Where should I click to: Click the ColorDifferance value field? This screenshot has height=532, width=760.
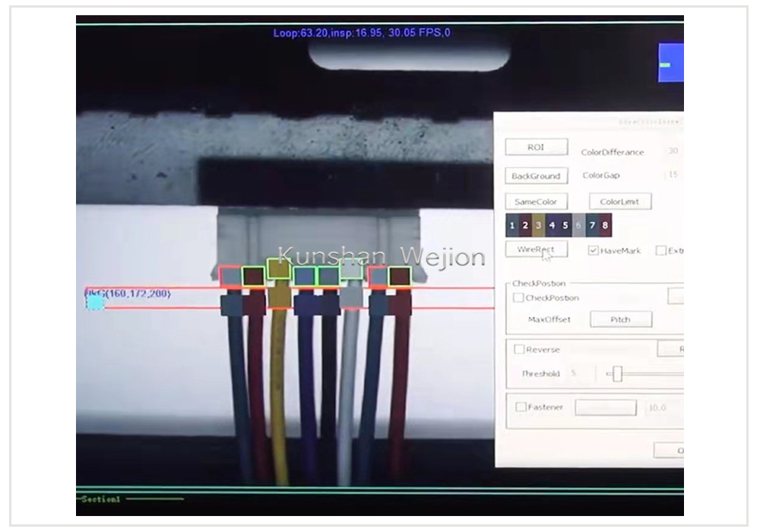click(x=673, y=151)
